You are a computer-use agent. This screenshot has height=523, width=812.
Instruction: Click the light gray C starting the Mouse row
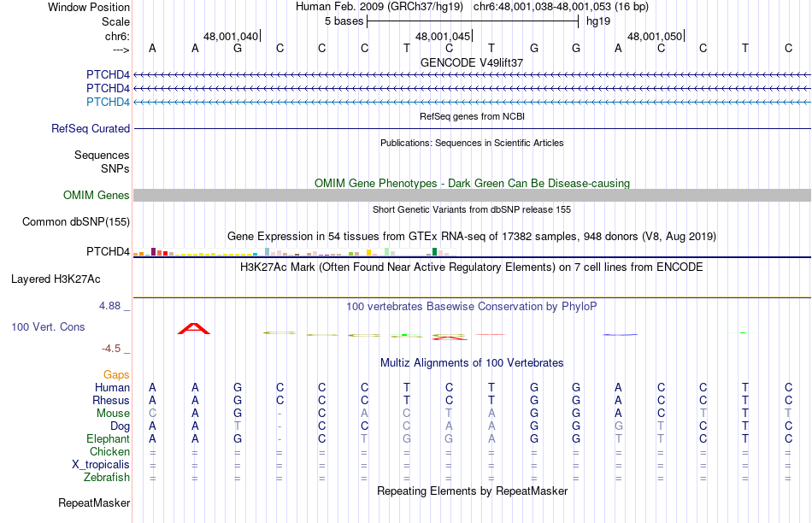(152, 414)
